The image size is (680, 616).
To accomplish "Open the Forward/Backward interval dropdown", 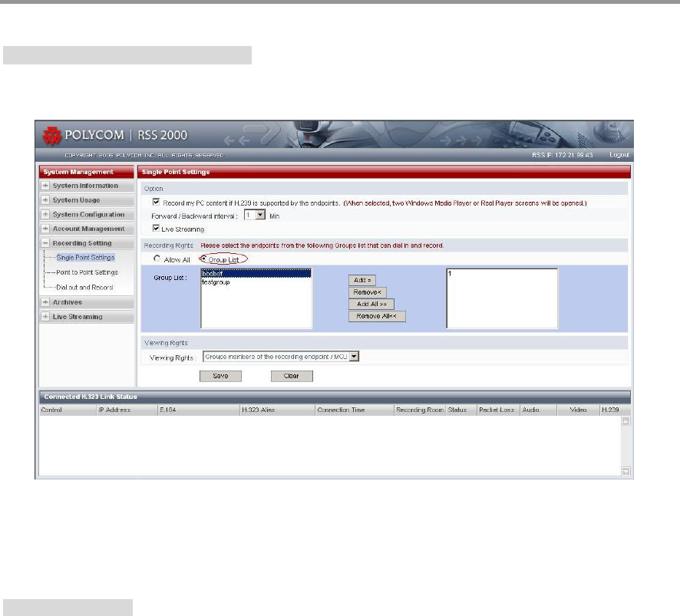I will pyautogui.click(x=255, y=215).
